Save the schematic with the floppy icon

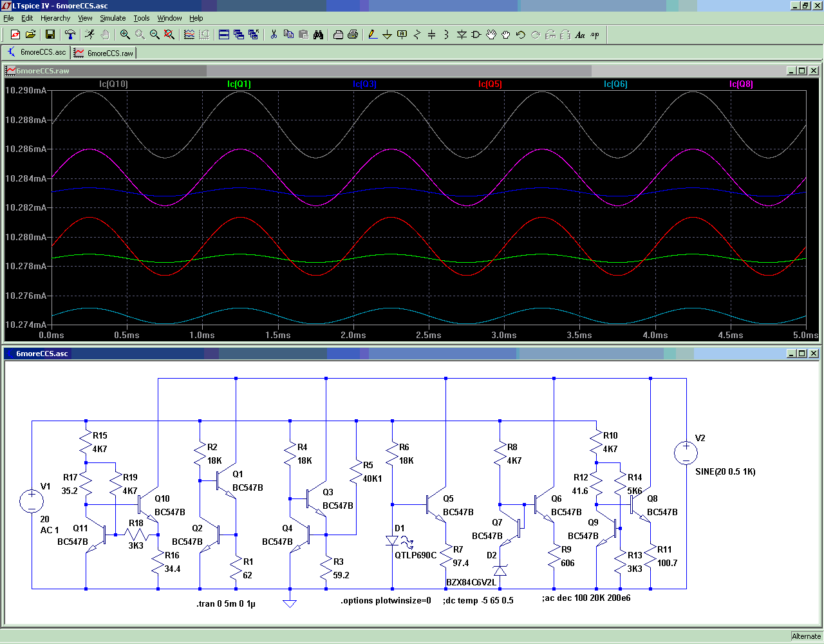(x=50, y=35)
